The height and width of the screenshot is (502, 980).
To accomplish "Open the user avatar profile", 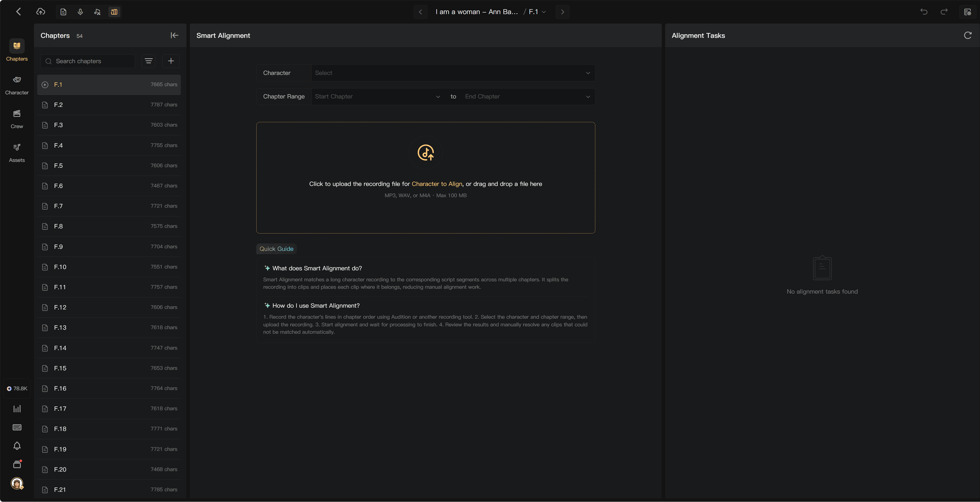I will tap(17, 483).
